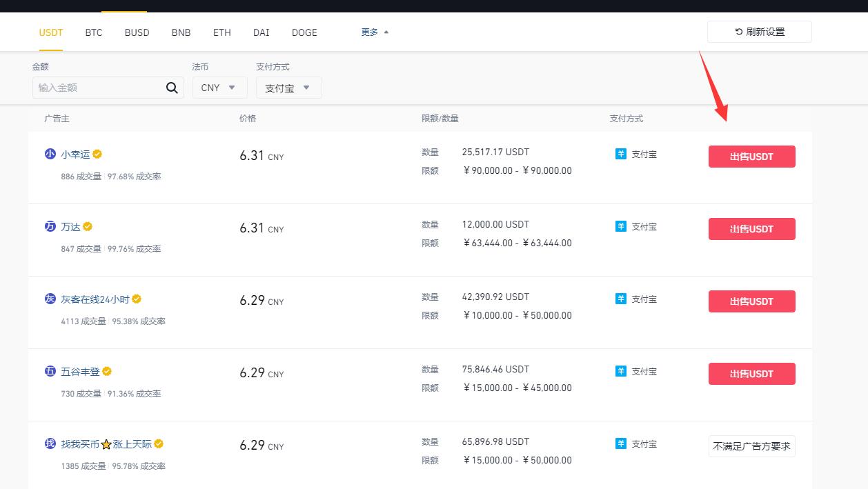
Task: Click the verified badge next to 万达
Action: tap(88, 226)
